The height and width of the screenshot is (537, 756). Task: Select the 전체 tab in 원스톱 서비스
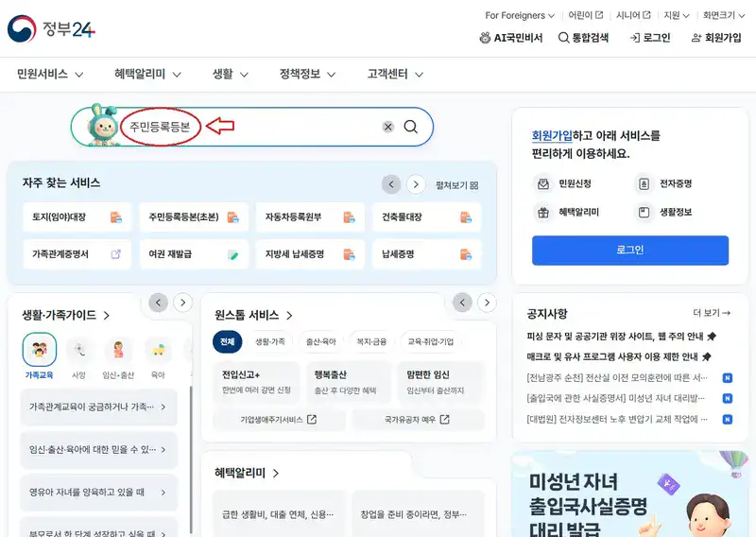click(x=227, y=341)
